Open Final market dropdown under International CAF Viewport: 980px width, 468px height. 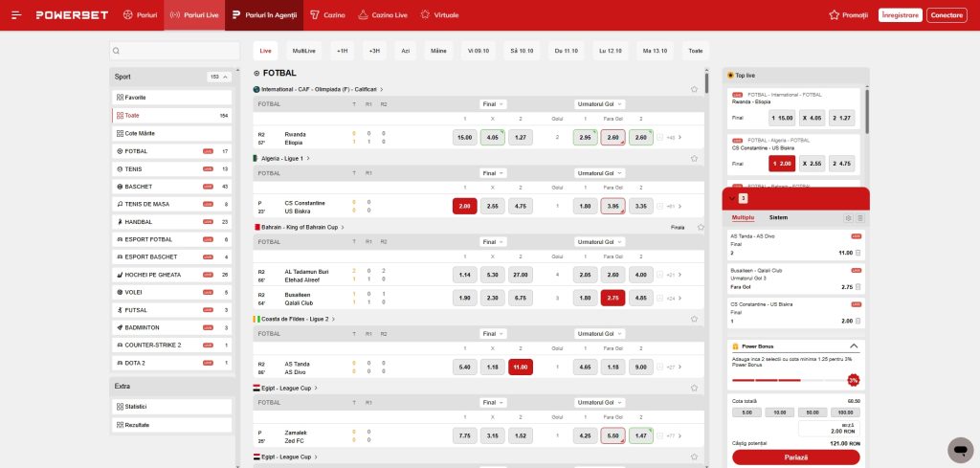(x=493, y=104)
